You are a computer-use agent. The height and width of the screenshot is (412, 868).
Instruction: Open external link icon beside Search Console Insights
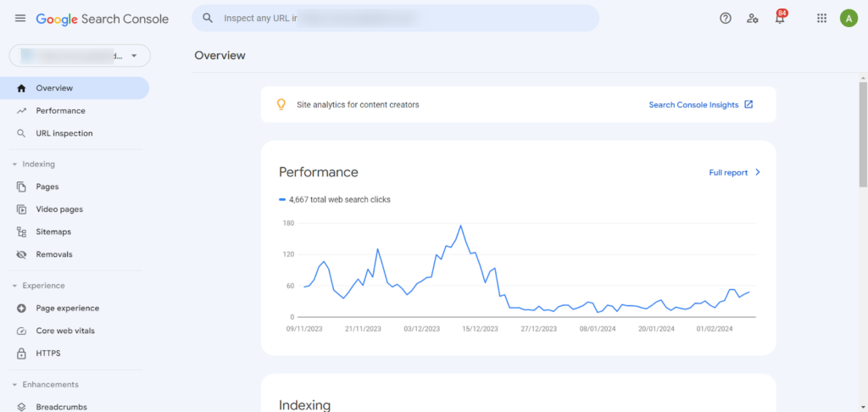748,105
